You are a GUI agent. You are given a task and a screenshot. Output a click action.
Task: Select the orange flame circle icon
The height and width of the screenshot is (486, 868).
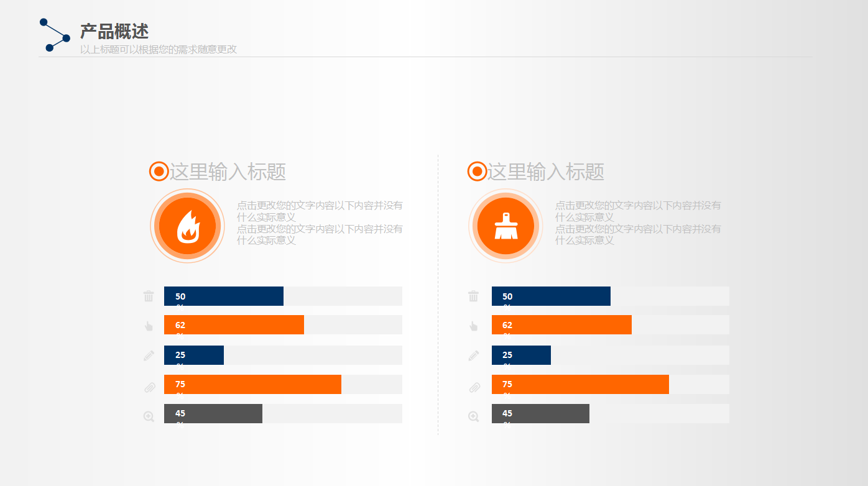click(188, 226)
